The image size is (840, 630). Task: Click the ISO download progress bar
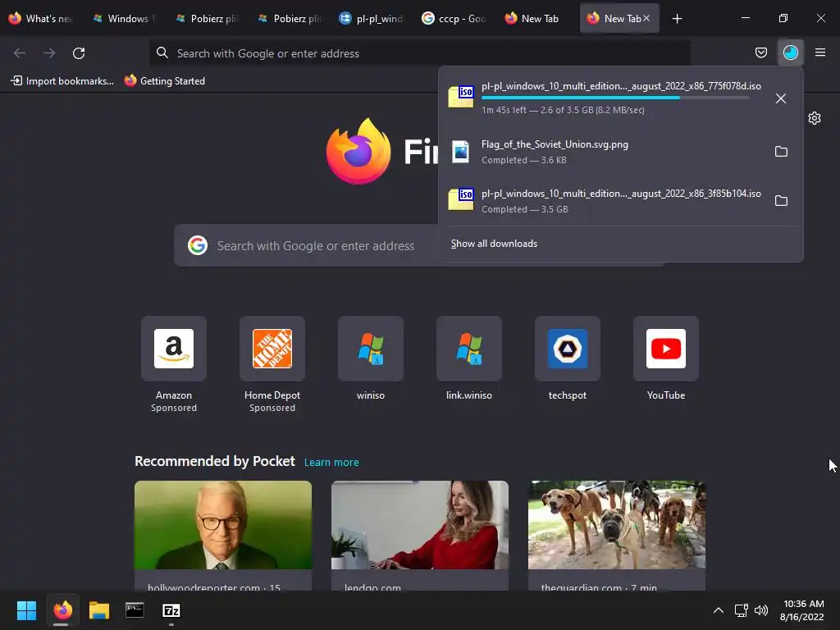click(x=614, y=98)
